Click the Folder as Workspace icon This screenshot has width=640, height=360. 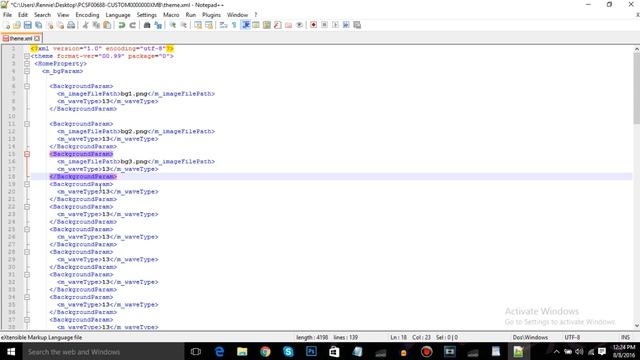click(x=289, y=25)
